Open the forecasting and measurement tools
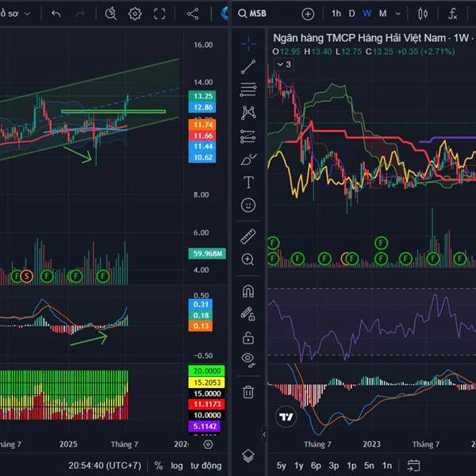Viewport: 476px width, 476px height. tap(248, 136)
